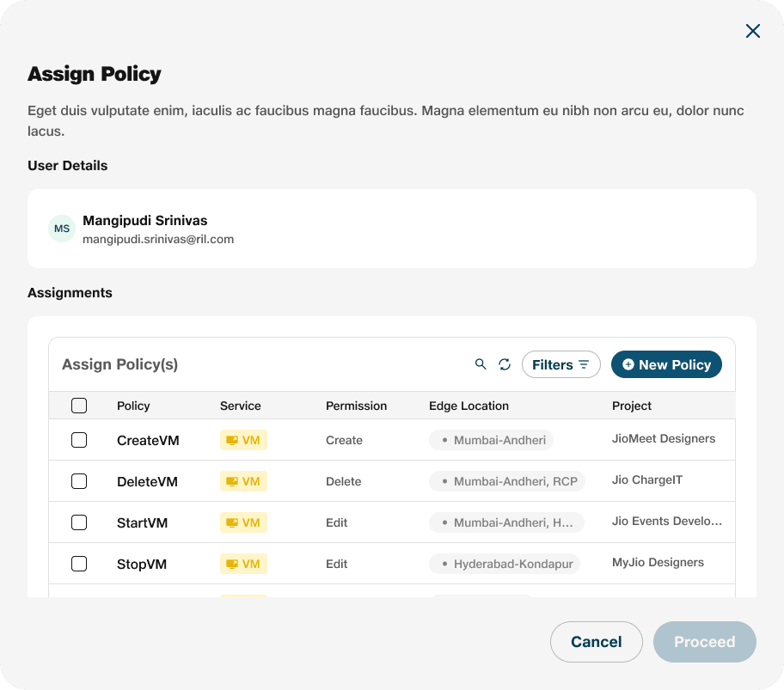Click the Proceed button
Image resolution: width=784 pixels, height=690 pixels.
pyautogui.click(x=705, y=642)
